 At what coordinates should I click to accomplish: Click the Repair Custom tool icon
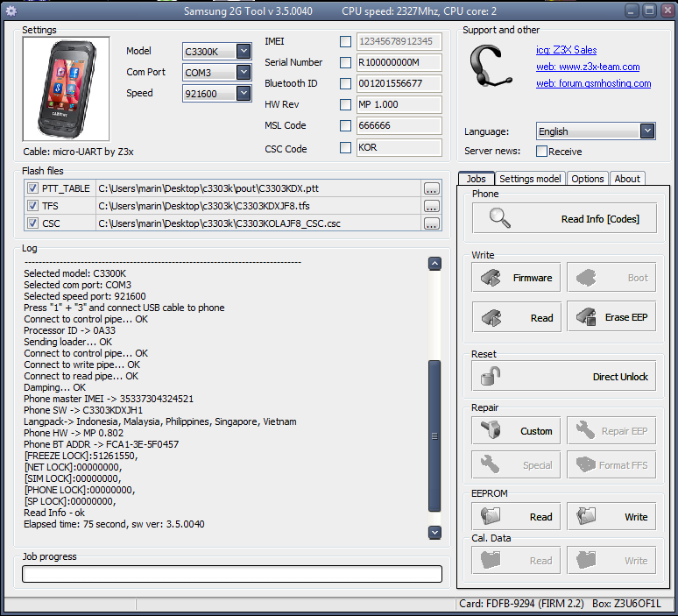[491, 431]
